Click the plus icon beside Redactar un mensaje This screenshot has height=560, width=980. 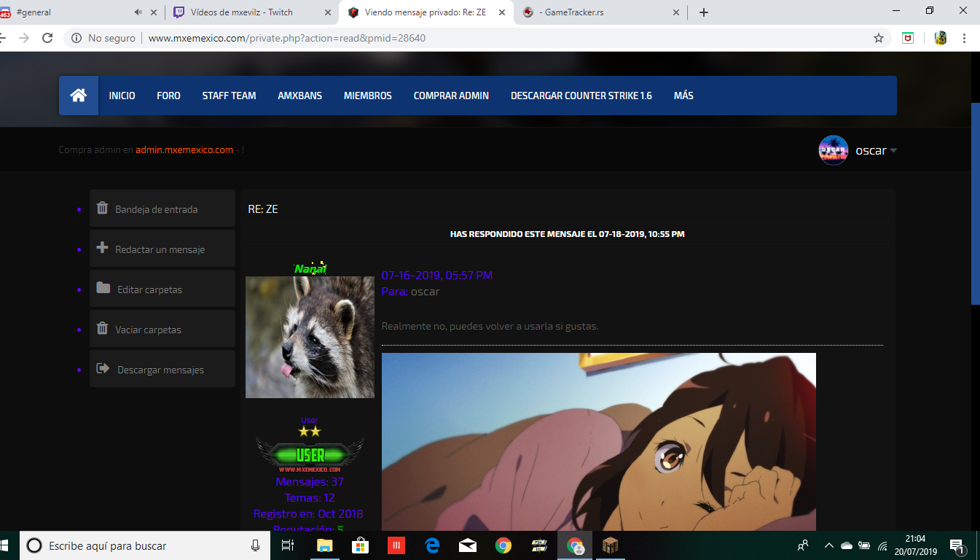point(103,248)
